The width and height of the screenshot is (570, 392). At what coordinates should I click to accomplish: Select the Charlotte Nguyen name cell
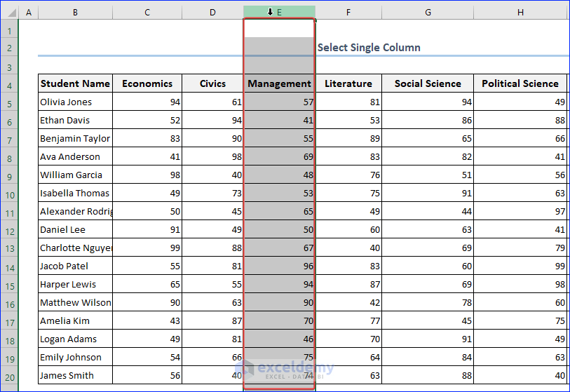tap(75, 248)
